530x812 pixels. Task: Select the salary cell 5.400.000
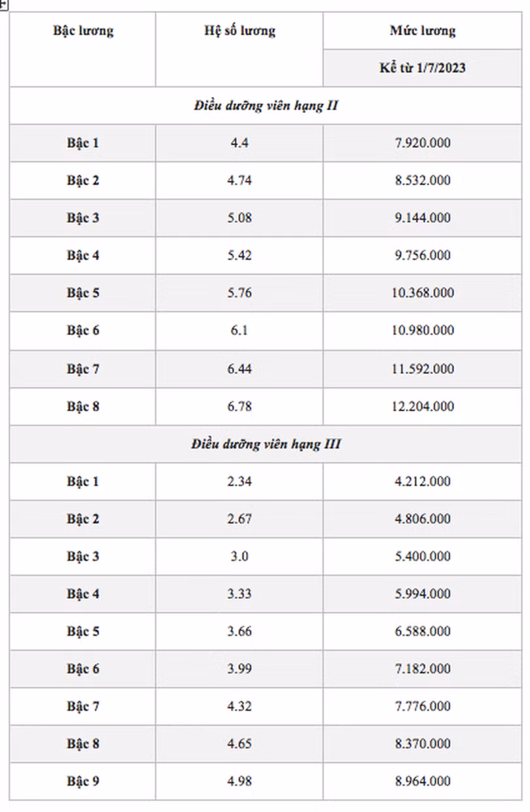click(x=423, y=557)
